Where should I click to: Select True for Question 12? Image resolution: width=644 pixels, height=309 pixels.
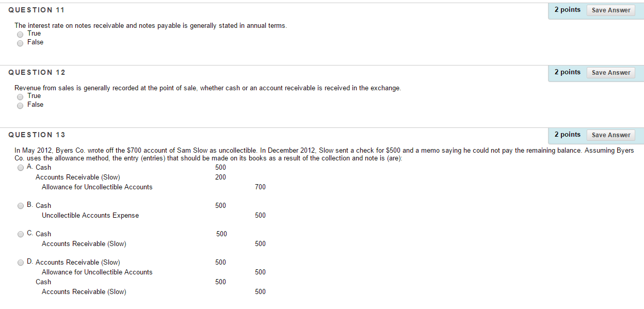pos(20,96)
